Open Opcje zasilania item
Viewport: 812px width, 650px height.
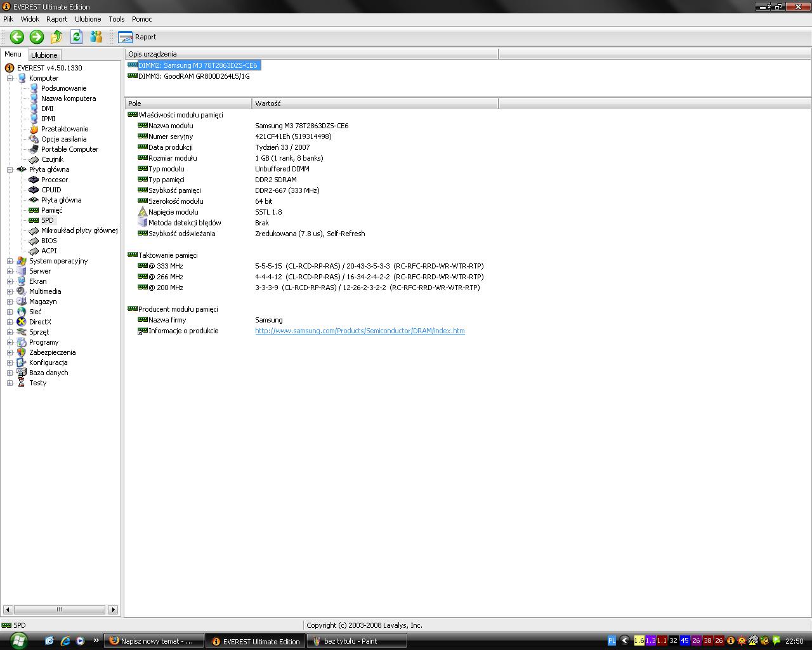point(64,139)
